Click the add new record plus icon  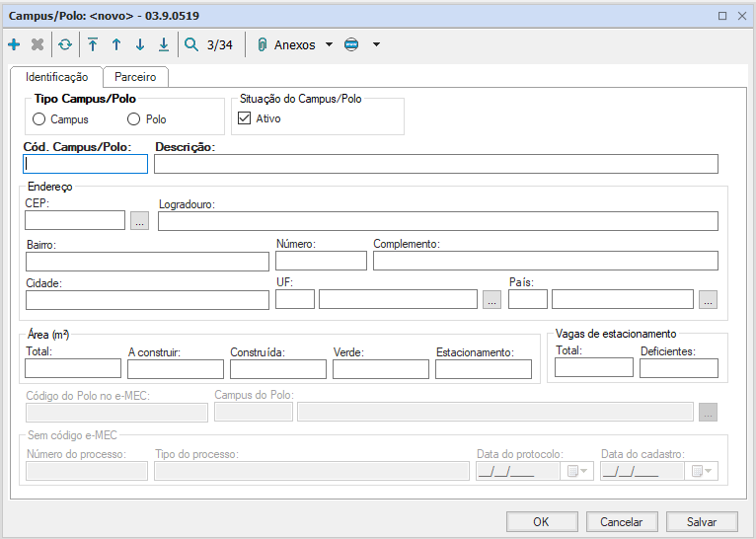pos(14,44)
